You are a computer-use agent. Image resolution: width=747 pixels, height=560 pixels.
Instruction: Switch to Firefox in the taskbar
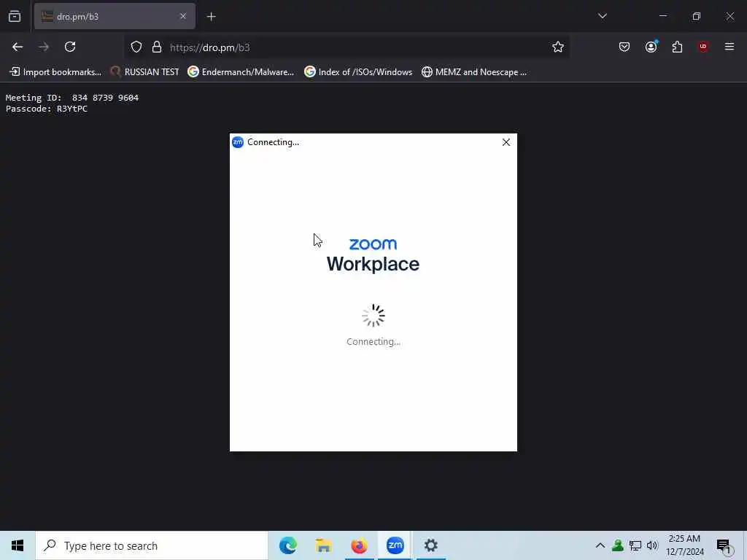coord(359,545)
